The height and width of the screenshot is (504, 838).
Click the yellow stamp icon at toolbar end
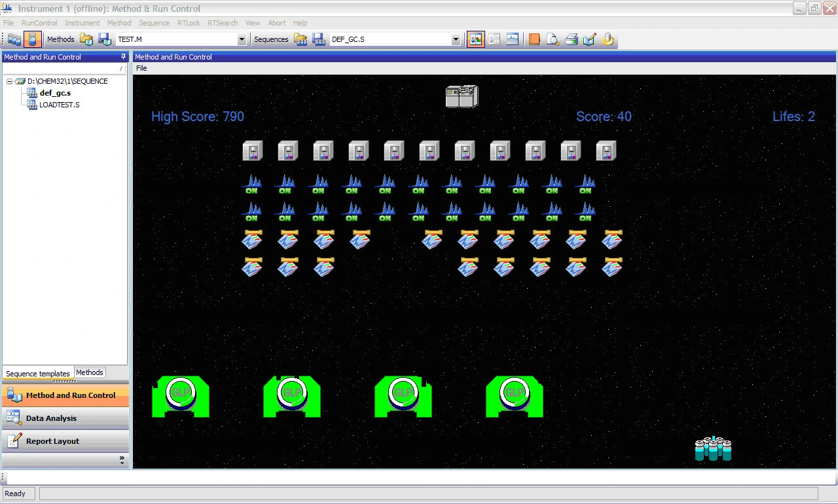(x=608, y=39)
